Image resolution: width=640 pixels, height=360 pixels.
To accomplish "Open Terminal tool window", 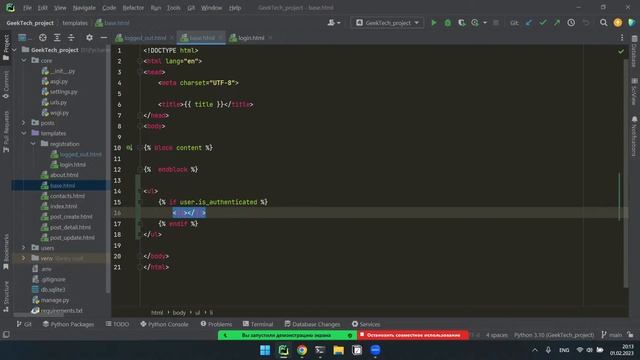I will point(258,324).
